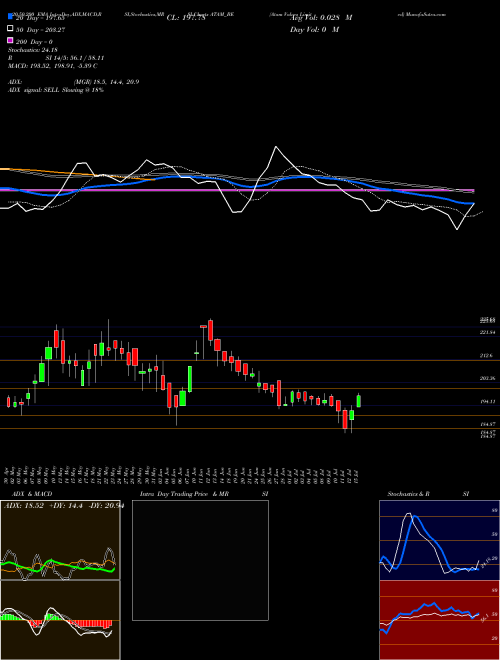Click the 'Stochastics & RSI' panel title
This screenshot has height=660, width=500.
428,494
